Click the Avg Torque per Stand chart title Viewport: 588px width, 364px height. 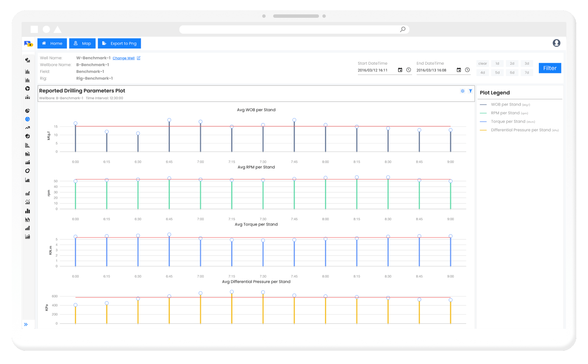tap(256, 224)
